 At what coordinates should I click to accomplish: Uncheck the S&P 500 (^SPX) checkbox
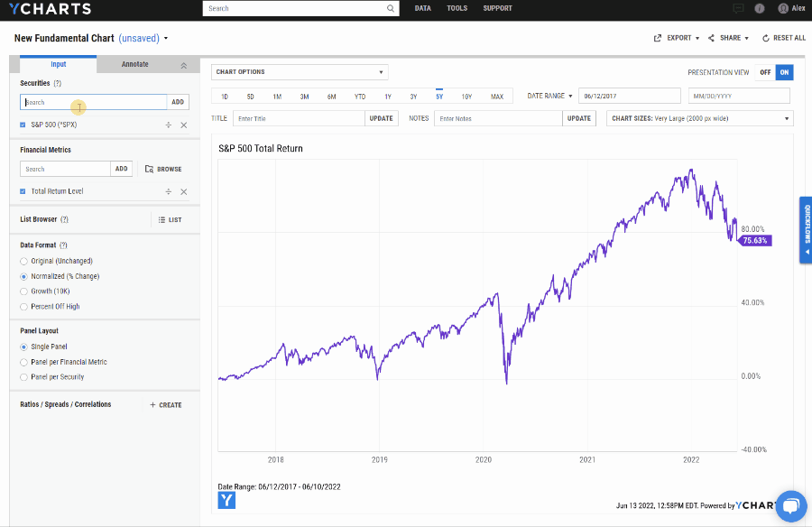point(23,125)
